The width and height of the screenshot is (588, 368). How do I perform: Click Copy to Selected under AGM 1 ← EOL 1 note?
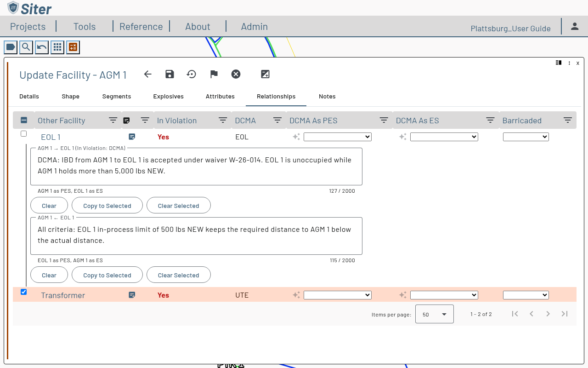tap(107, 275)
